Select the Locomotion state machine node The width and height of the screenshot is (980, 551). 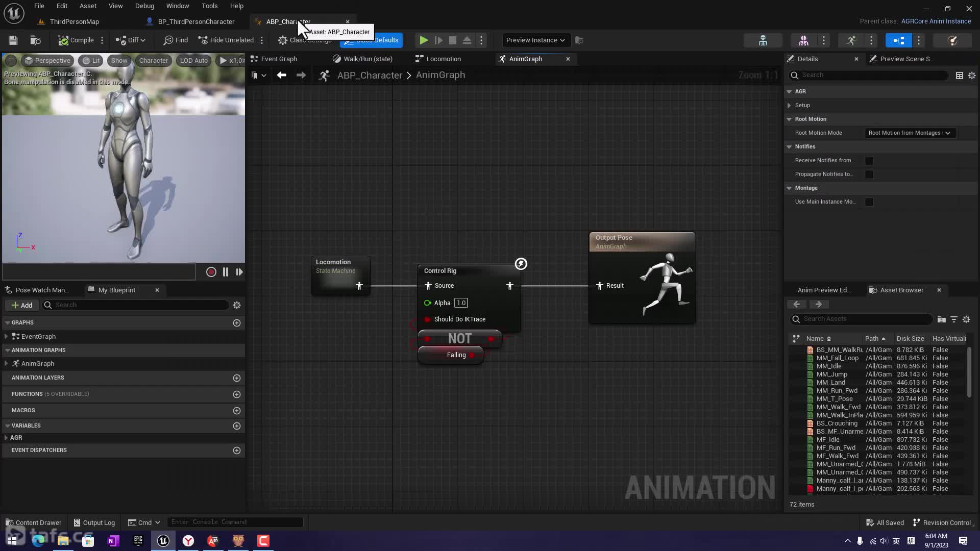point(340,275)
